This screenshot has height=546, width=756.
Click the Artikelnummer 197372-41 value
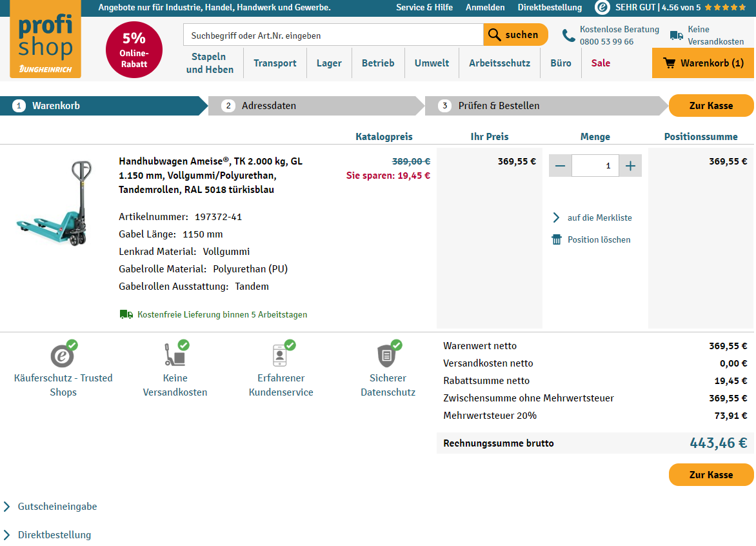[x=219, y=217]
